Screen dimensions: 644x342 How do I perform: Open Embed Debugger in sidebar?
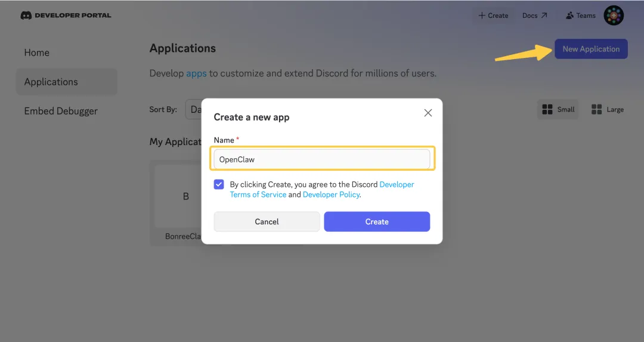coord(61,111)
